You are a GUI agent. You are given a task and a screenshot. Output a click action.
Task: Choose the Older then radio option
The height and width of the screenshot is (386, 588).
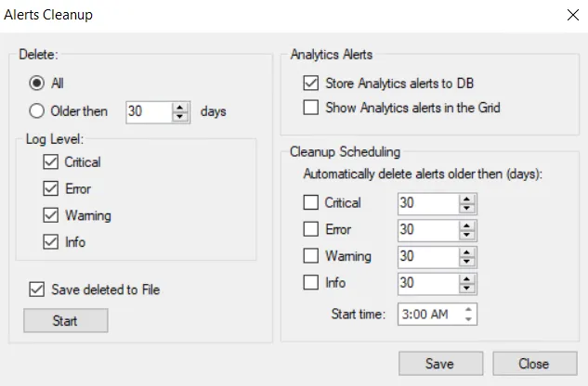37,111
